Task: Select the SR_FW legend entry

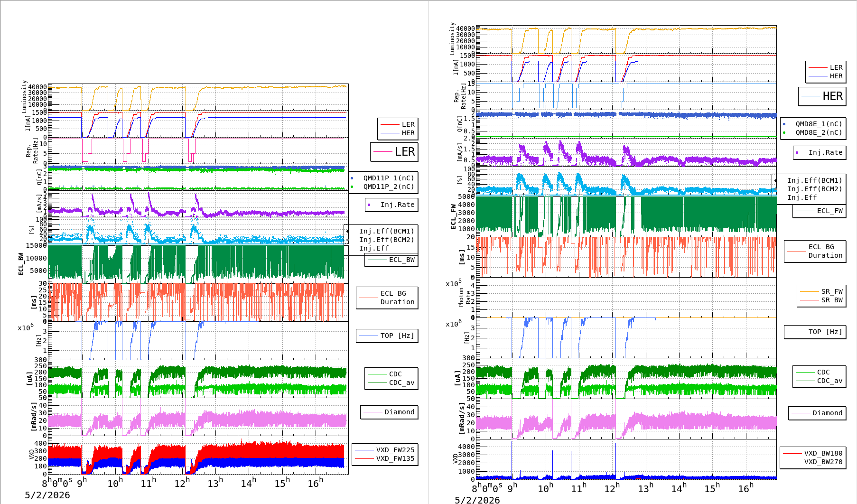Action: pyautogui.click(x=821, y=291)
